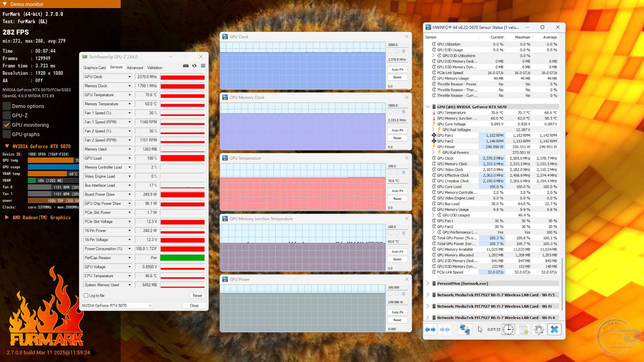This screenshot has height=362, width=644.
Task: Click Auto Fit in the GPU Clock graph
Action: (397, 70)
